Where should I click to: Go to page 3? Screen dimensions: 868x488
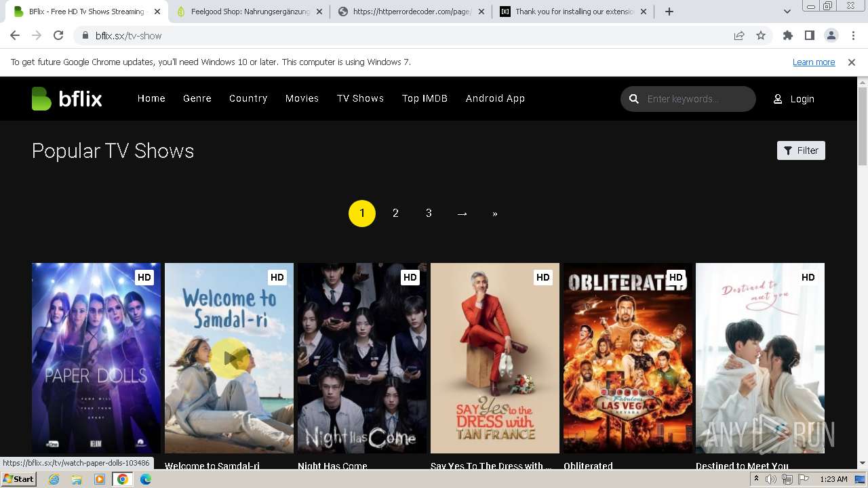tap(429, 213)
